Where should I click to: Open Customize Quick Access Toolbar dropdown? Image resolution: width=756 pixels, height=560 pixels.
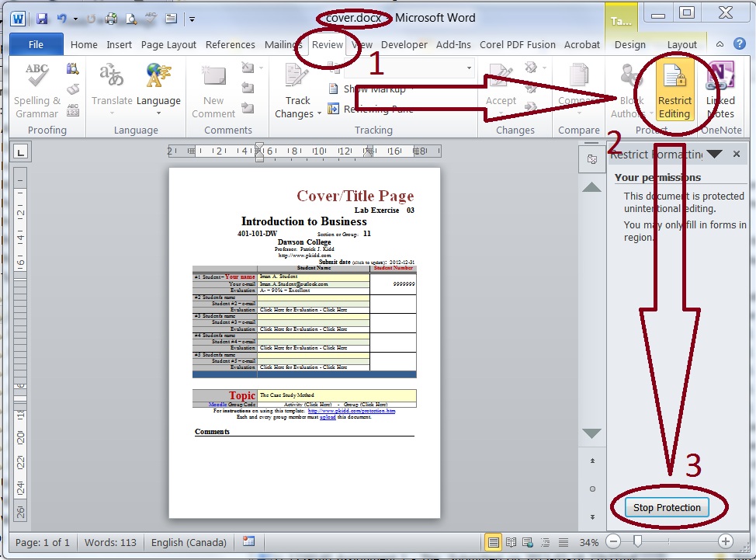point(192,19)
